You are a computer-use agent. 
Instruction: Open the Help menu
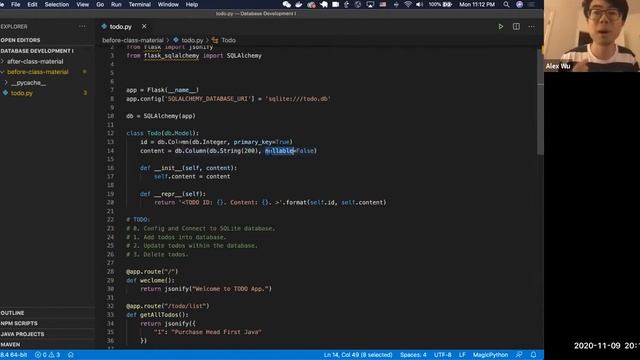click(192, 4)
